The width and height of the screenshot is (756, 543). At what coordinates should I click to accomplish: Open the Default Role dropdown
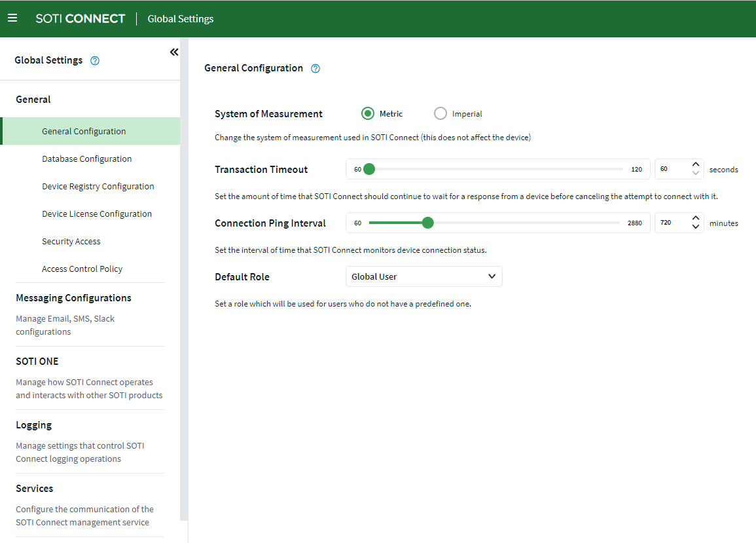click(x=423, y=276)
